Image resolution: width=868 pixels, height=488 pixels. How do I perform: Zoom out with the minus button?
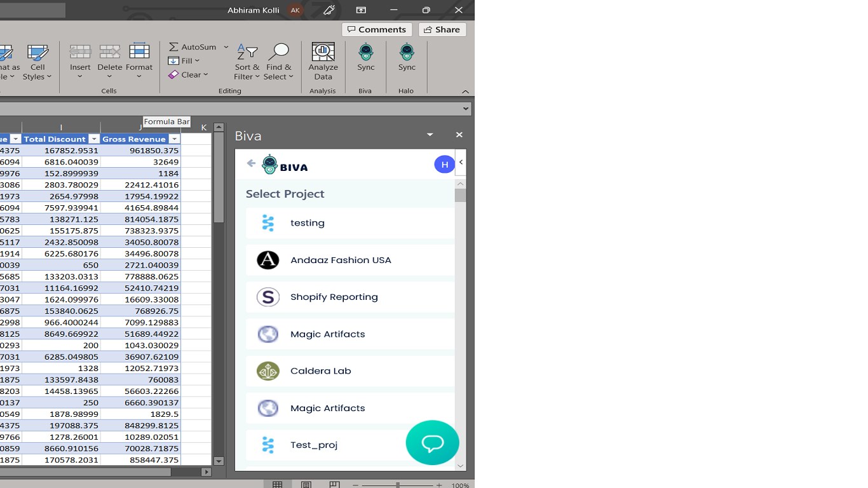[x=356, y=485]
